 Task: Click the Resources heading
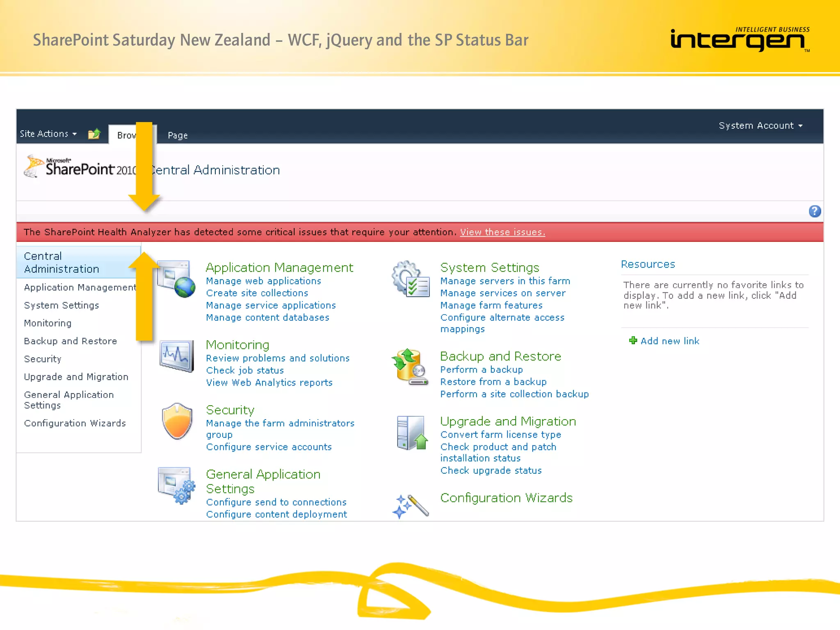(648, 265)
